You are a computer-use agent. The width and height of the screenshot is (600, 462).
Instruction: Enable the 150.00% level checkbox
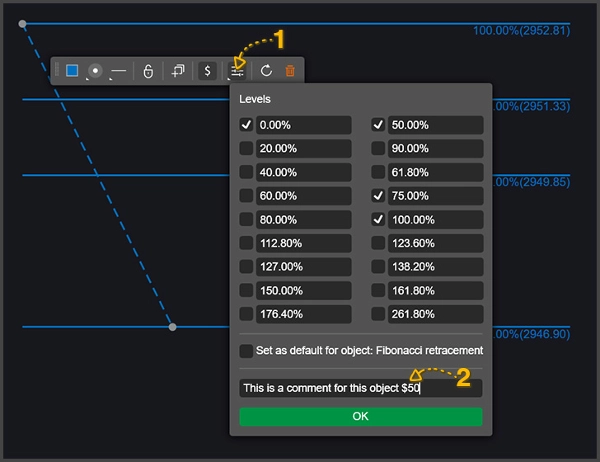tap(246, 290)
